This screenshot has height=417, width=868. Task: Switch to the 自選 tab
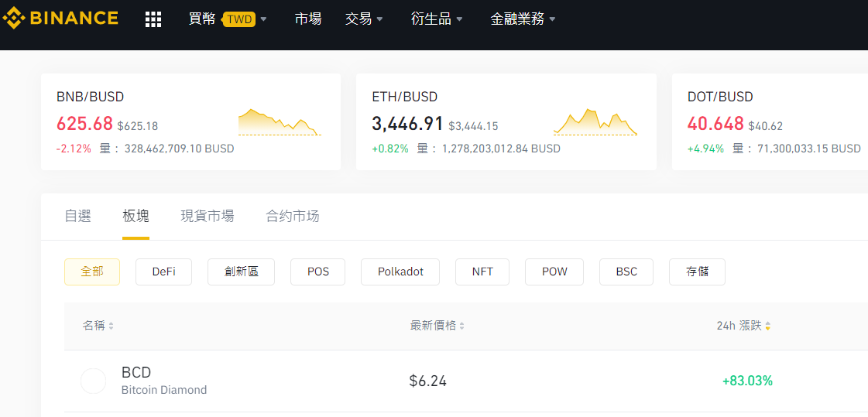pos(78,217)
